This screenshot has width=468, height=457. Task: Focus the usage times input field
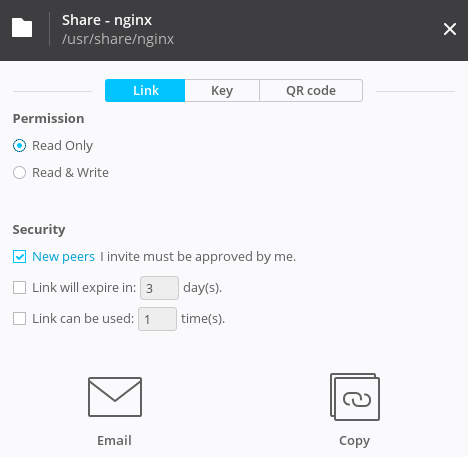(x=157, y=319)
